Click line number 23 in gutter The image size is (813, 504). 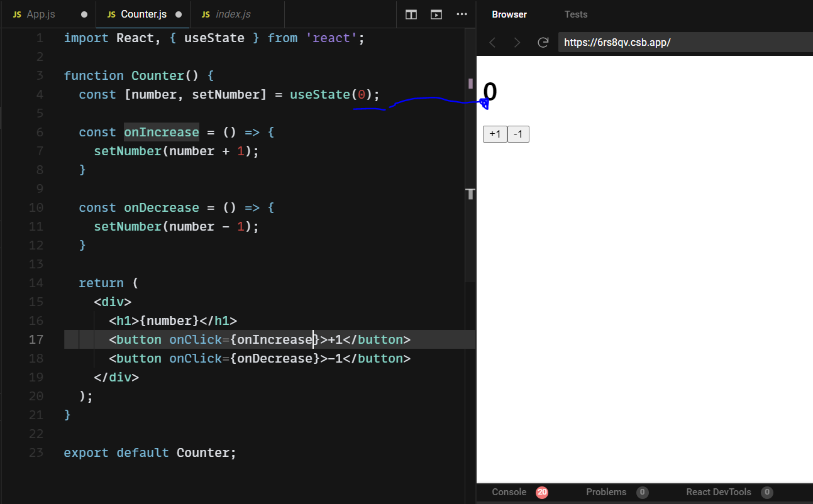click(x=36, y=452)
